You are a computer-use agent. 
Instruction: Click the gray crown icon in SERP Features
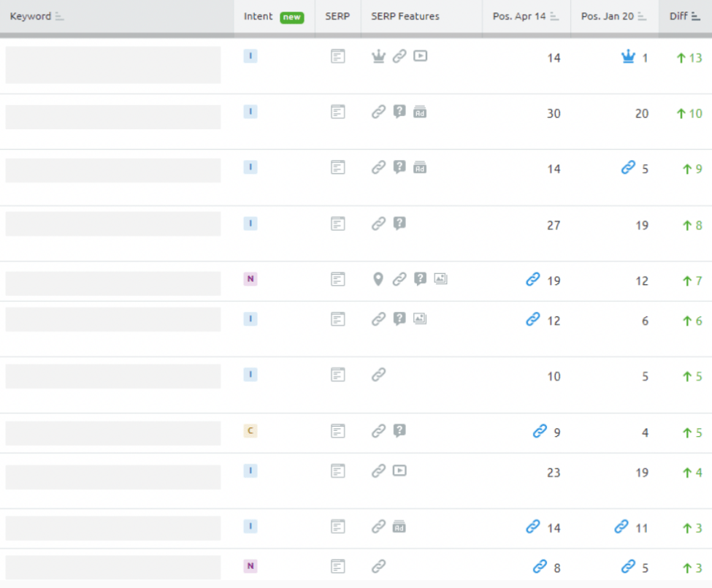pyautogui.click(x=378, y=56)
